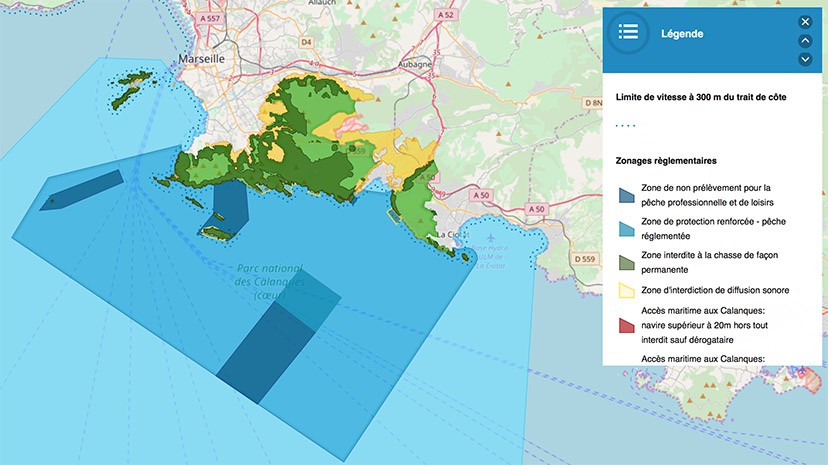
Task: Click the Légende list icon
Action: 628,33
